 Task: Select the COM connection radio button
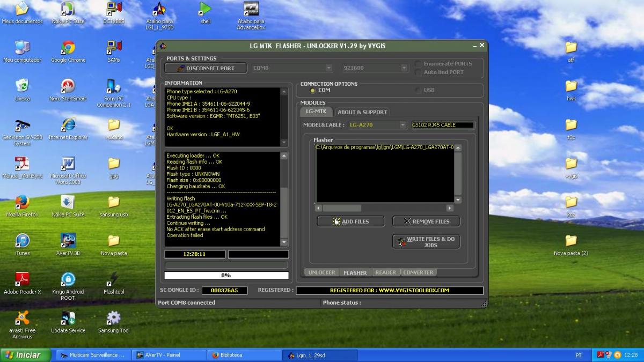coord(313,90)
